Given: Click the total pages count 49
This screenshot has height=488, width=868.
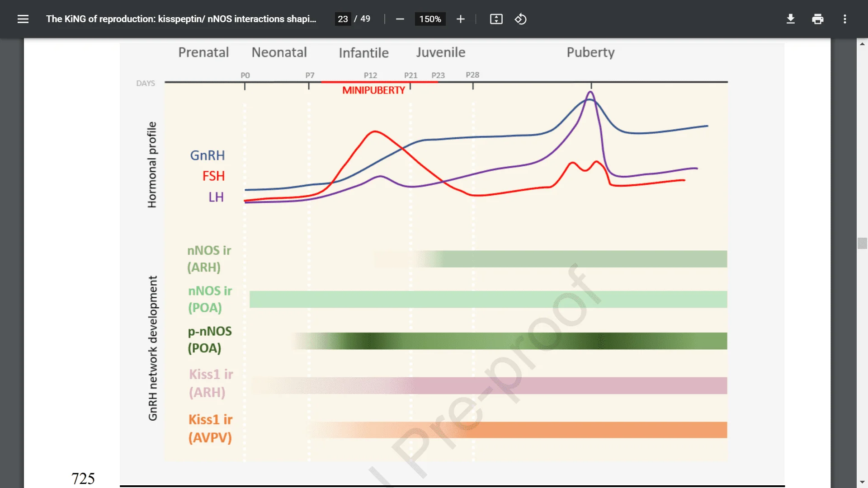Looking at the screenshot, I should point(365,19).
